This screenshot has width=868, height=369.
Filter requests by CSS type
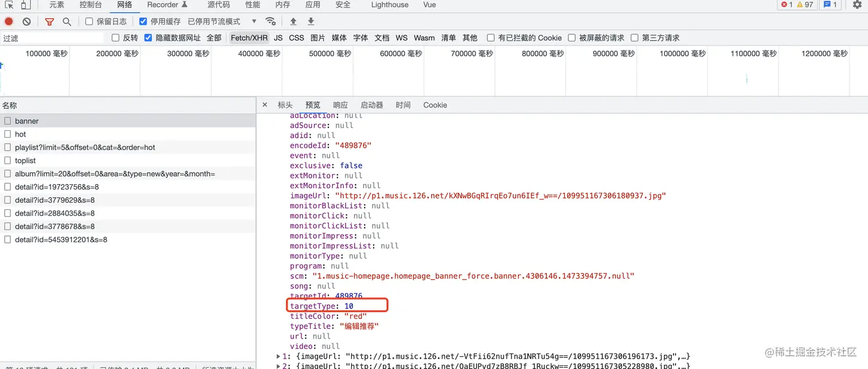tap(297, 38)
